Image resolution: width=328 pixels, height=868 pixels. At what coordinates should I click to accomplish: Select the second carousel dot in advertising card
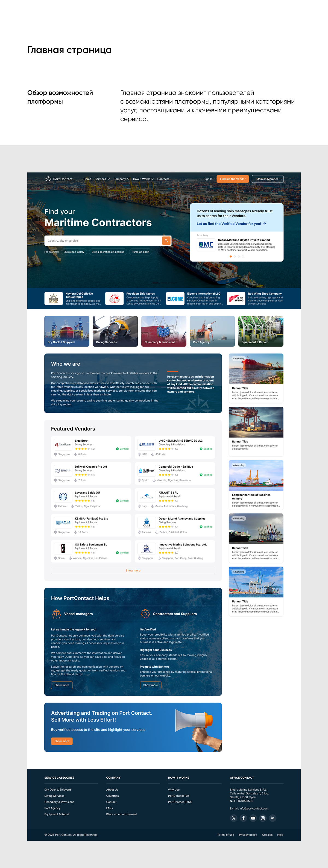[235, 256]
